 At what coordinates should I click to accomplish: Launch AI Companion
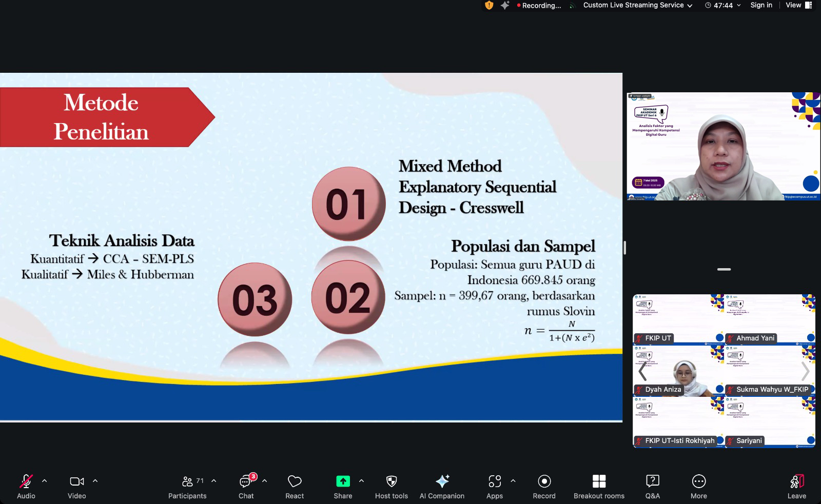pos(442,486)
